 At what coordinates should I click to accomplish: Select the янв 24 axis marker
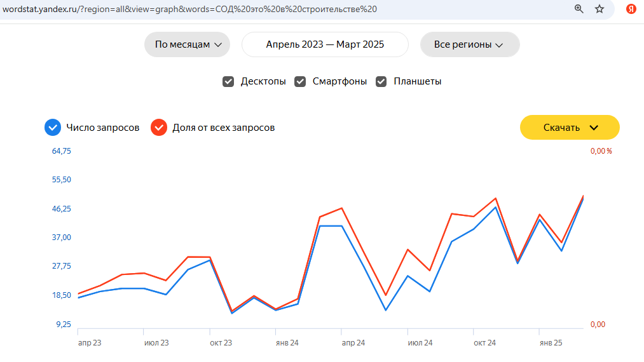(287, 343)
